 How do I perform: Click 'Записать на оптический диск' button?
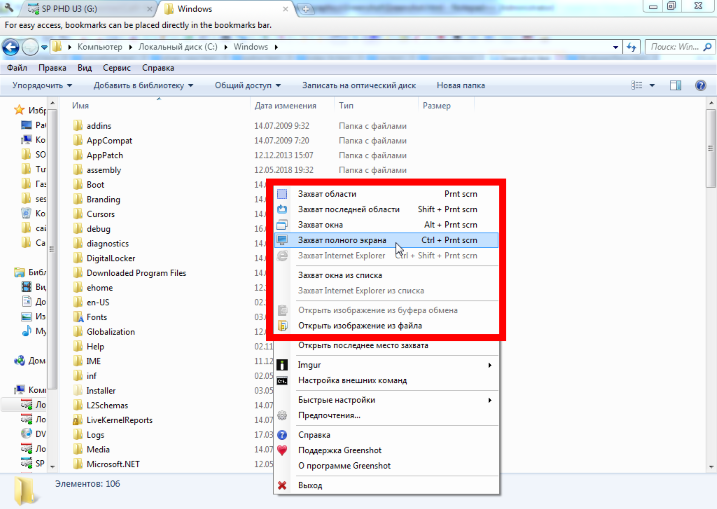coord(358,86)
